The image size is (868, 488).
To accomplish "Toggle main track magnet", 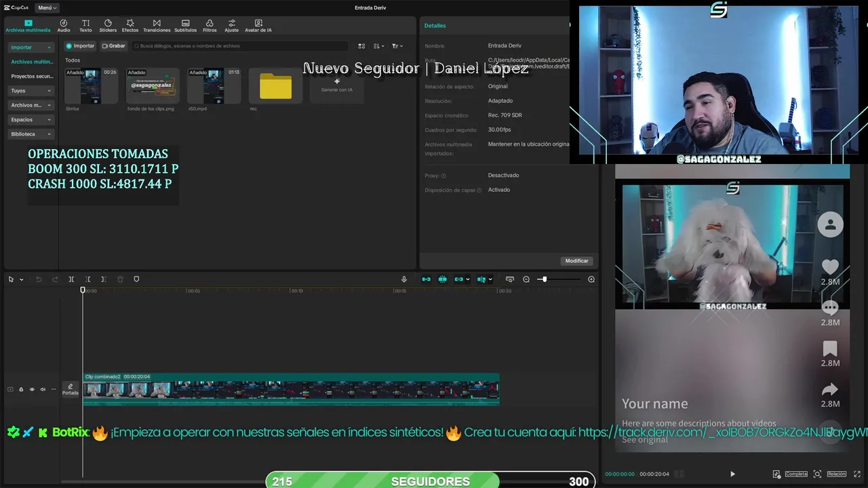I will [427, 279].
